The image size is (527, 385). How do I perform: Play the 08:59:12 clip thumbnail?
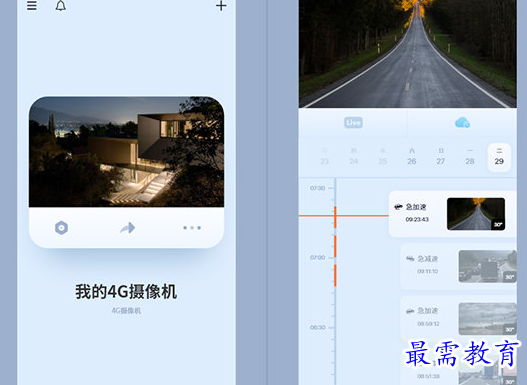point(488,319)
